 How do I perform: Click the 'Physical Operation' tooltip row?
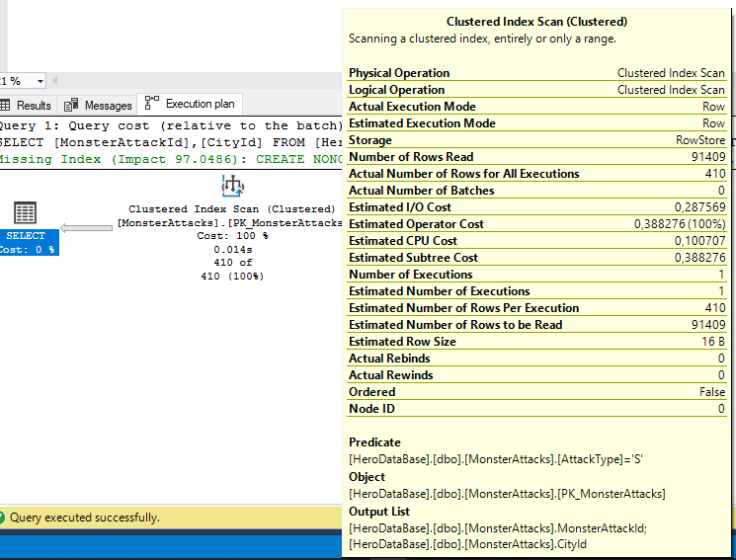click(x=537, y=73)
